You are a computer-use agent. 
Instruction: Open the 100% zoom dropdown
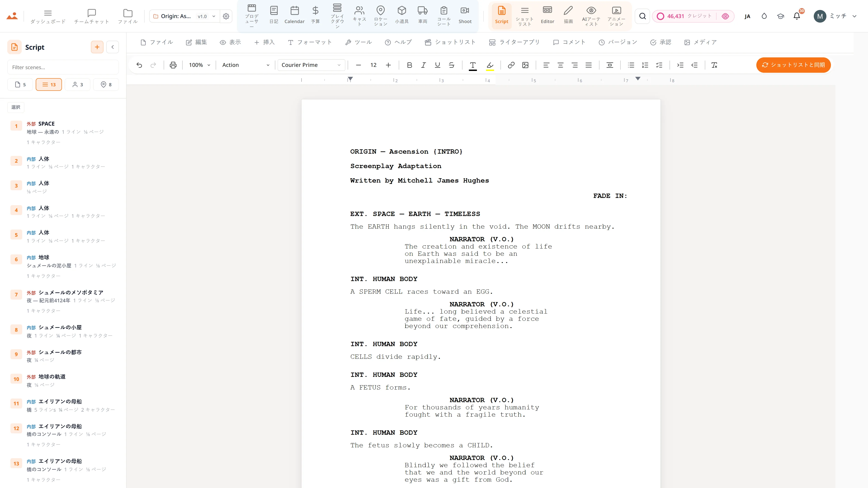pyautogui.click(x=199, y=65)
